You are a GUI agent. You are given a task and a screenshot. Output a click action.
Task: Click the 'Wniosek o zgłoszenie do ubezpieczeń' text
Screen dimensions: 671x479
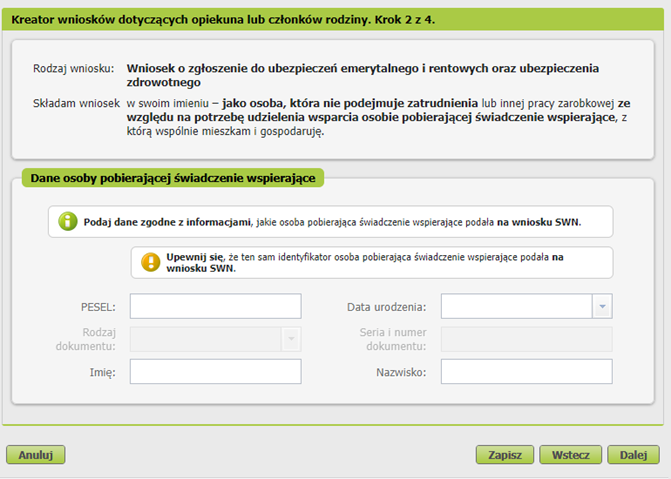tap(362, 75)
